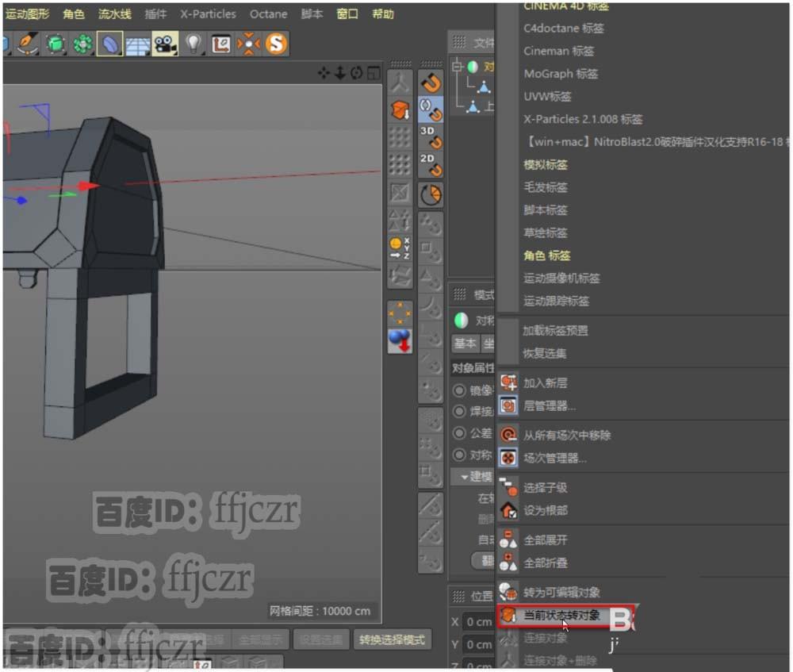793x672 pixels.
Task: Open the X-Particles menu
Action: pyautogui.click(x=208, y=13)
